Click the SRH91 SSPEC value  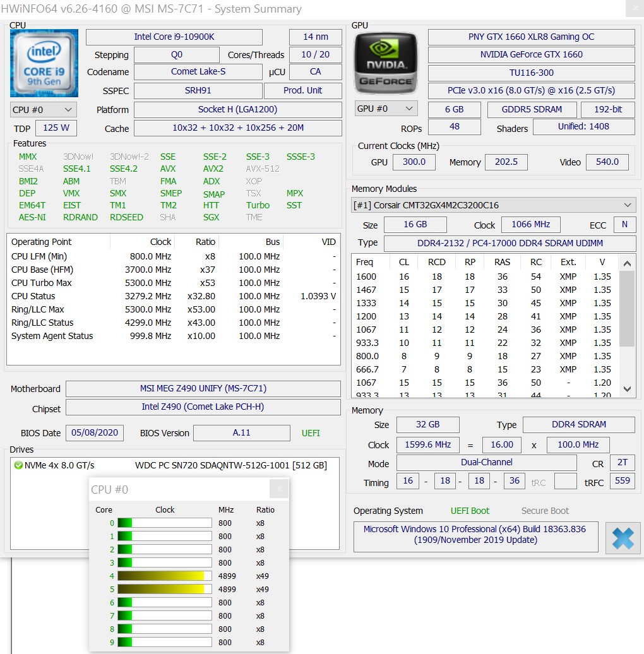coord(198,90)
